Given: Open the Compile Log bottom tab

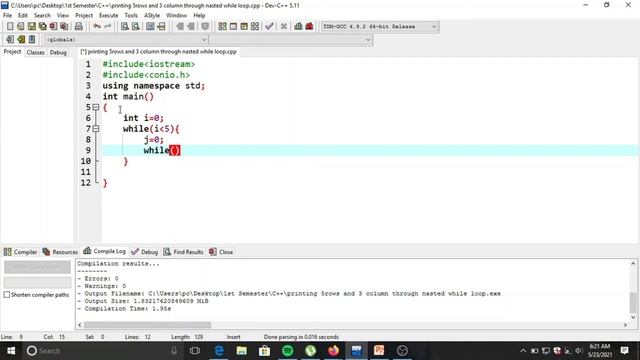Looking at the screenshot, I should coord(104,251).
